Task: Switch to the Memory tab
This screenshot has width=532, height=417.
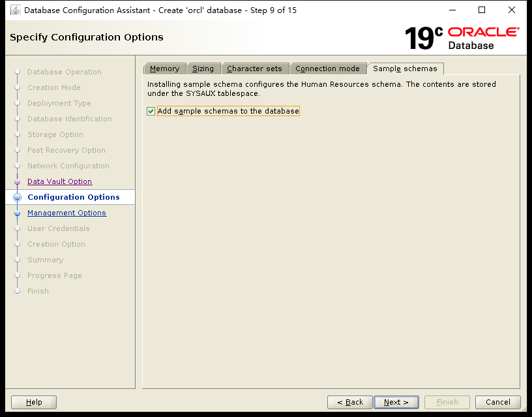Action: click(164, 69)
